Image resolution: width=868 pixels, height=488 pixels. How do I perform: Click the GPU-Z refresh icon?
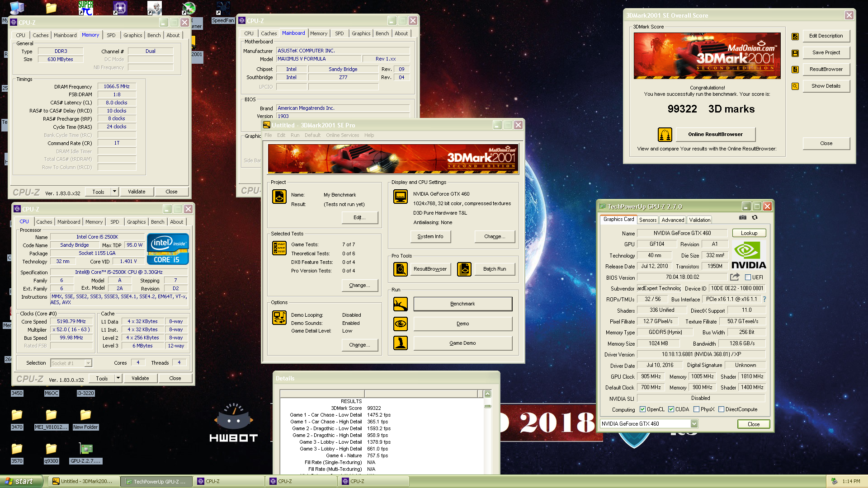click(755, 218)
